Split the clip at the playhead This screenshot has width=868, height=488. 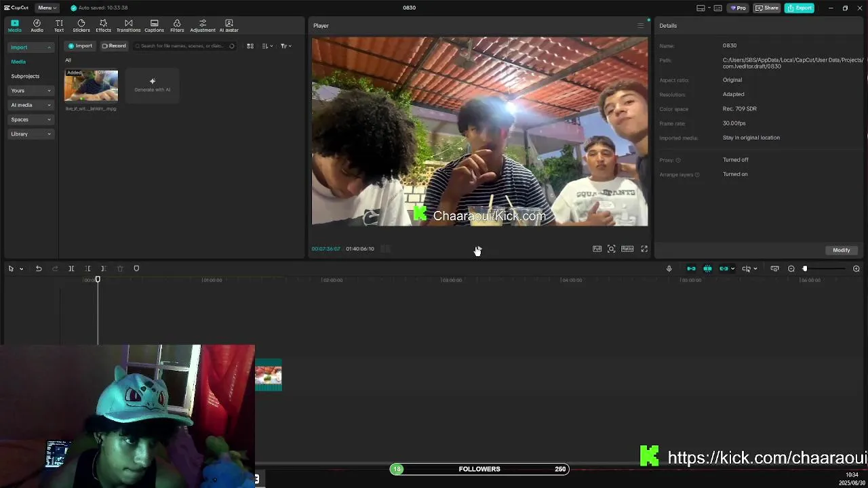tap(71, 269)
